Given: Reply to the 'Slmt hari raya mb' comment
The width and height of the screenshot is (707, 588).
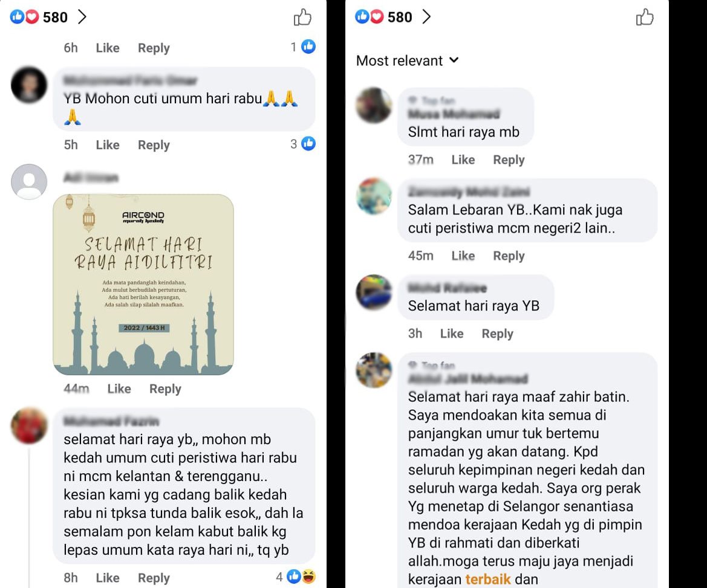Looking at the screenshot, I should coord(509,160).
